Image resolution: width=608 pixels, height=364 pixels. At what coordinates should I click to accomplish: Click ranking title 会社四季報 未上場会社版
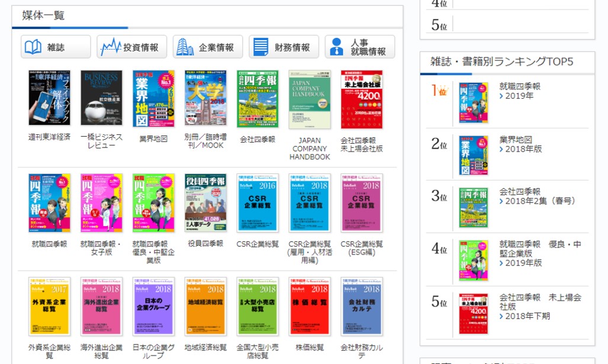click(x=540, y=302)
